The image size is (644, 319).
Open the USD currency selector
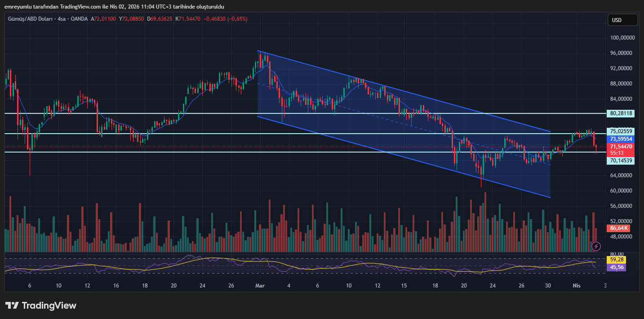pos(622,20)
